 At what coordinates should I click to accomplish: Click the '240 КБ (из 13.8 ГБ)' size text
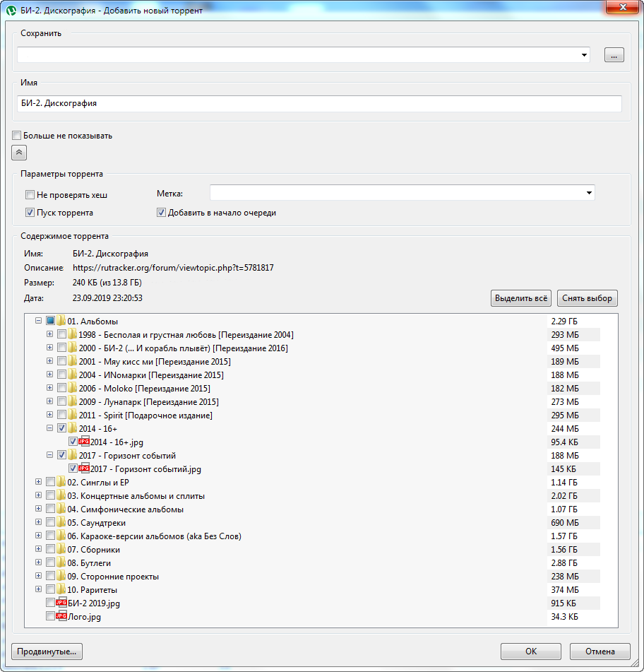point(107,283)
